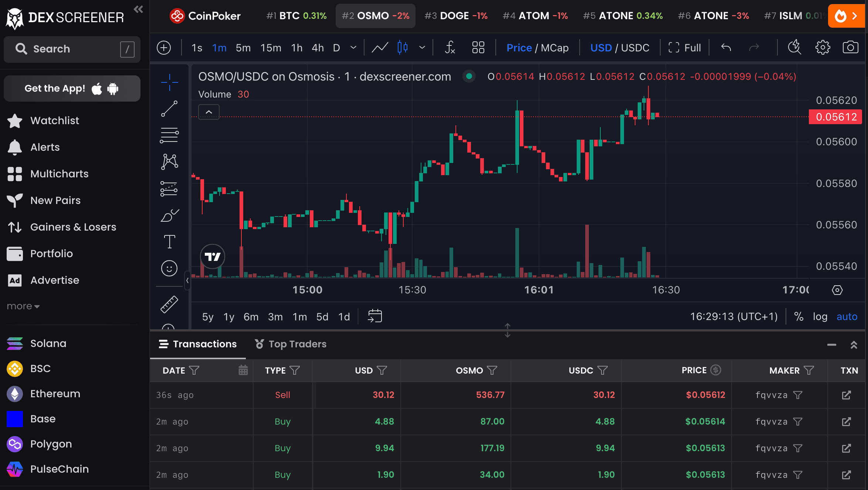Select the 5m timeframe
This screenshot has height=490, width=868.
[x=243, y=48]
